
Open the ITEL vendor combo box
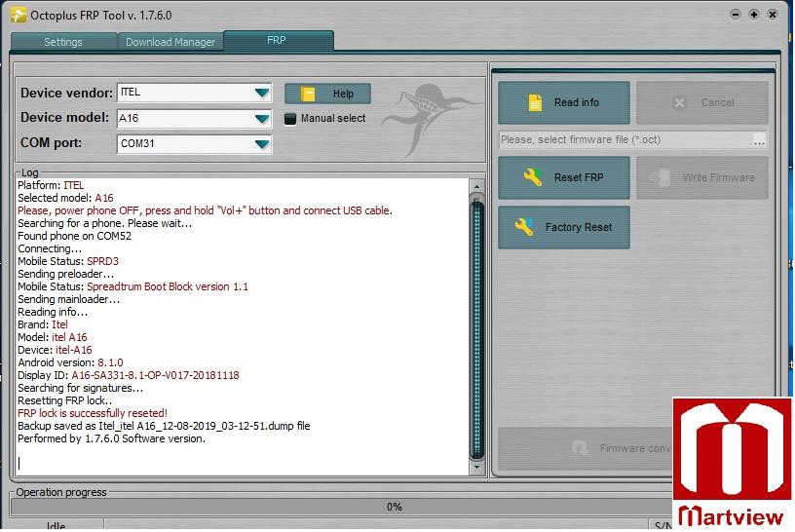194,93
